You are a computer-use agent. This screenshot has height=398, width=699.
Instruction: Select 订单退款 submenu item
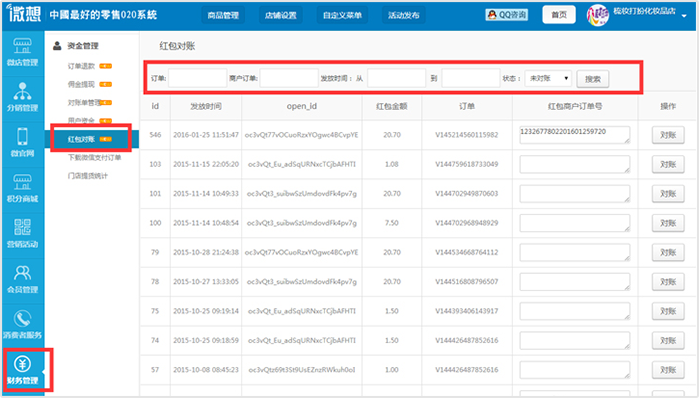click(x=81, y=66)
